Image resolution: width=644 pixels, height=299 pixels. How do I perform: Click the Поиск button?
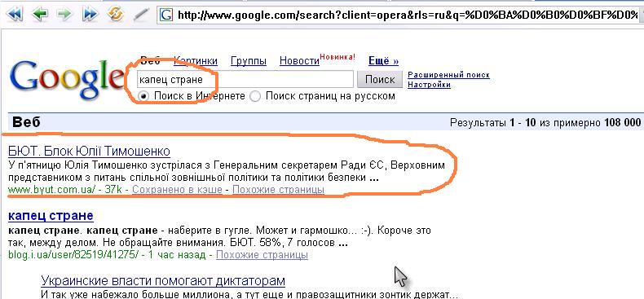point(380,79)
